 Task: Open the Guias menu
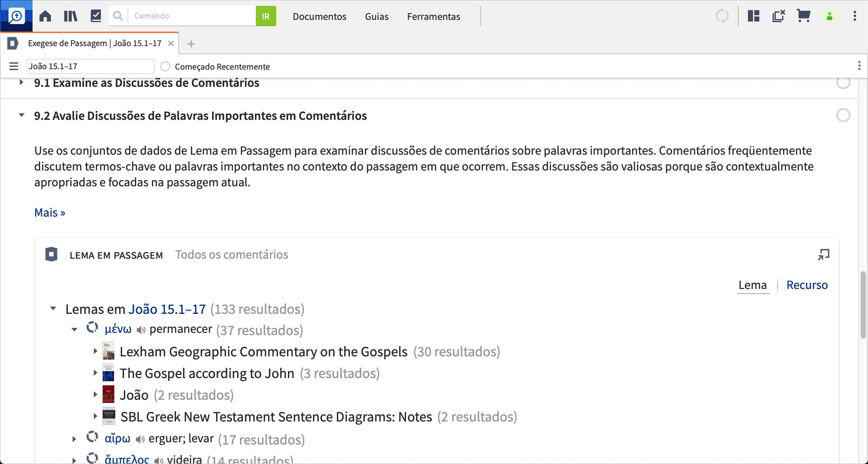click(x=377, y=16)
